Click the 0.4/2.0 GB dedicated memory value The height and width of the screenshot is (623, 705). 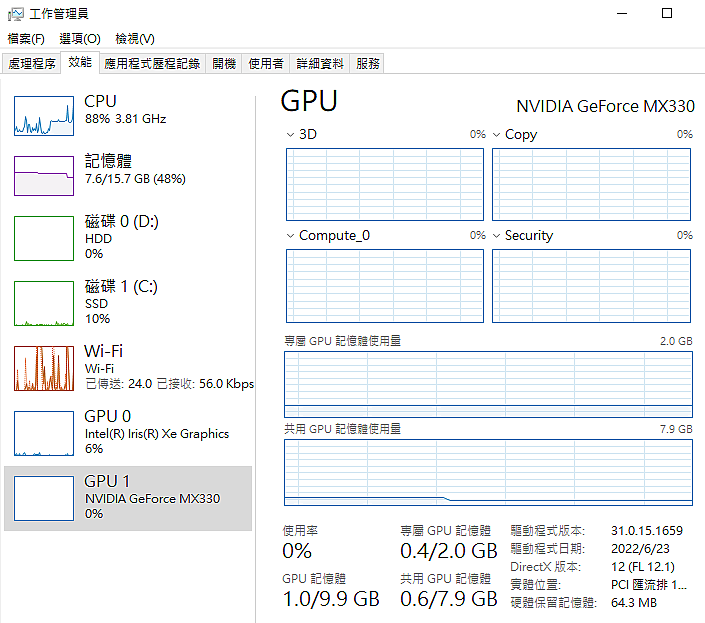(449, 551)
